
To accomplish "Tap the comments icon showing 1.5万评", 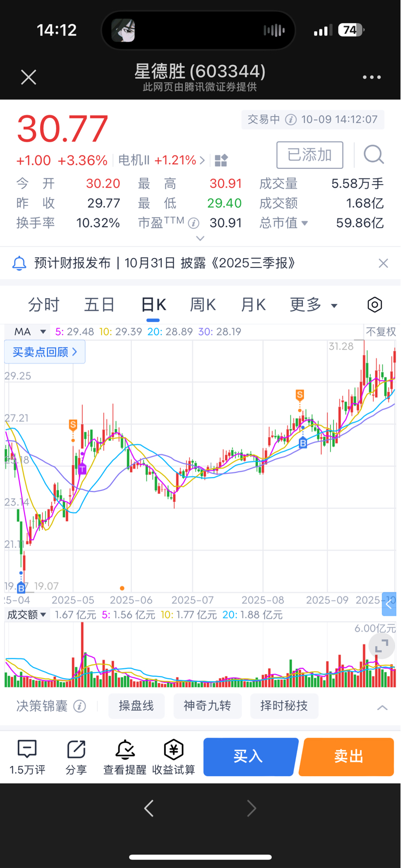I will click(x=27, y=756).
